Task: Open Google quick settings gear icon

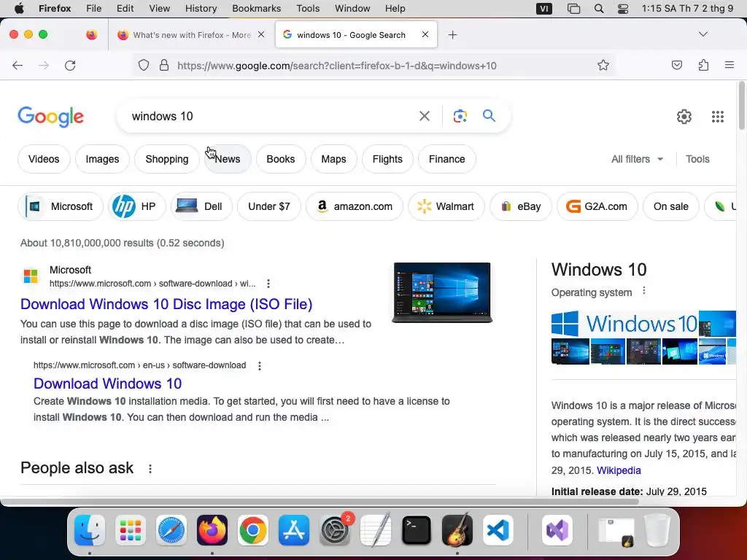Action: (x=684, y=117)
